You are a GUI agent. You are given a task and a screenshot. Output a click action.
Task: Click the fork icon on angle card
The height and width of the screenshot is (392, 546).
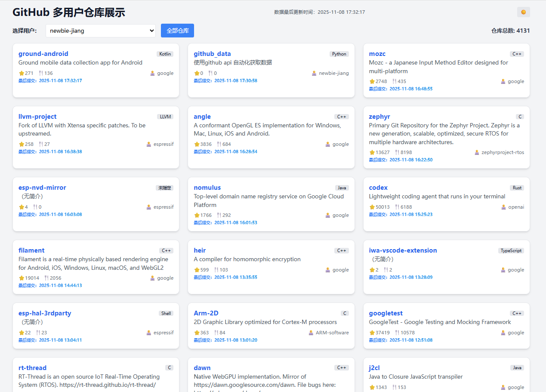[x=219, y=144]
